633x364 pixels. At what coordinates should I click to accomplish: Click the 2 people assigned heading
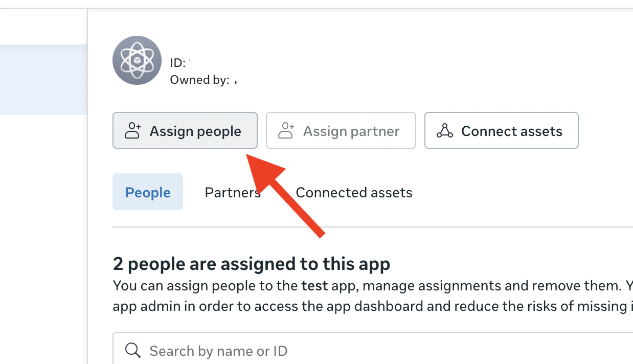click(x=251, y=264)
